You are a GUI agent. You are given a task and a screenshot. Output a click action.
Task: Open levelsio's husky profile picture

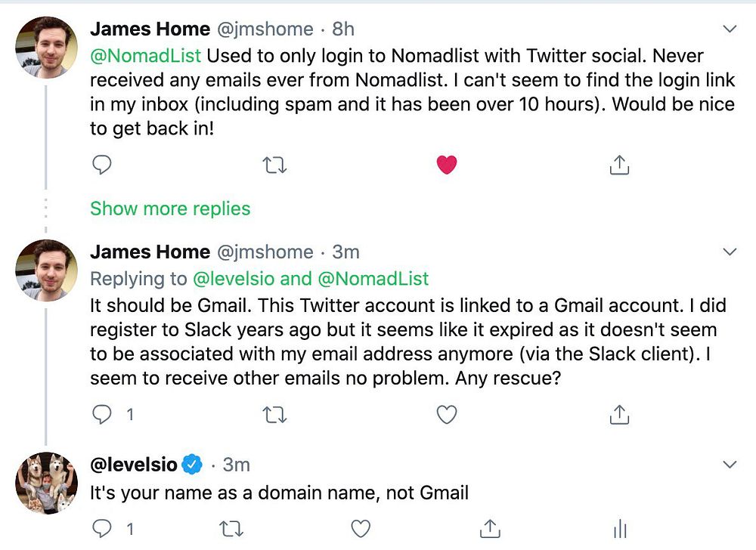click(46, 482)
